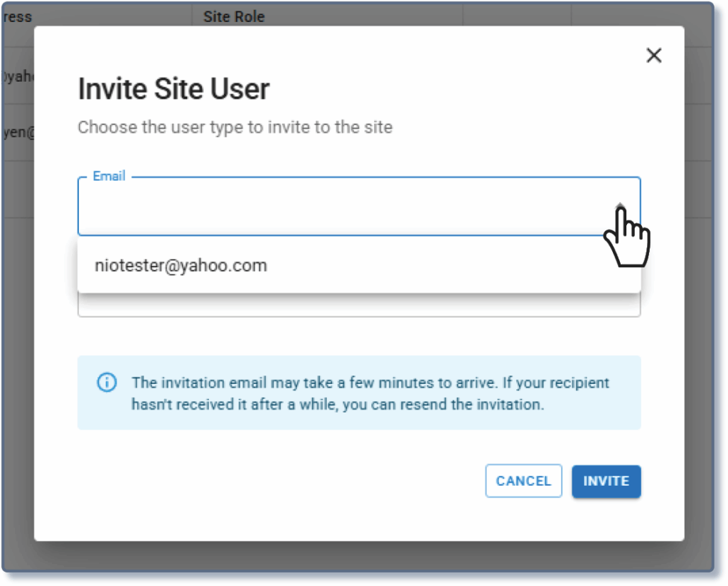Close the Invite Site User dialog
The width and height of the screenshot is (728, 586).
pos(653,55)
